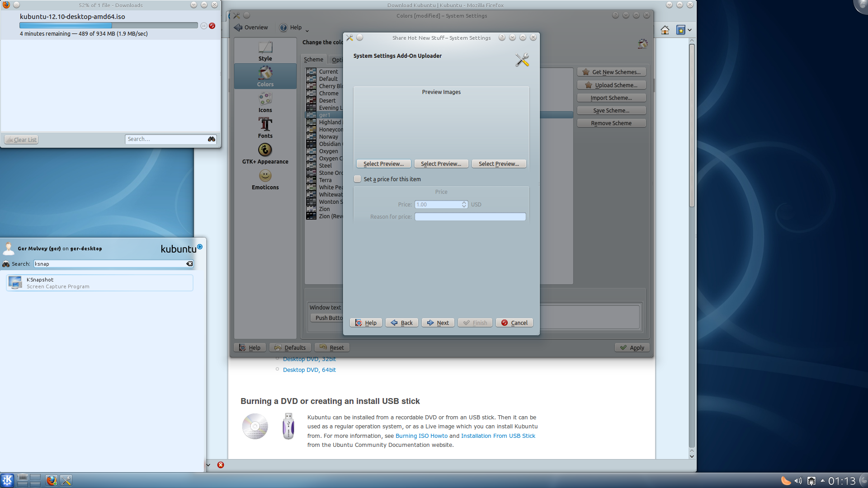The image size is (868, 488).
Task: Click the Price spinbox arrows
Action: coord(464,205)
